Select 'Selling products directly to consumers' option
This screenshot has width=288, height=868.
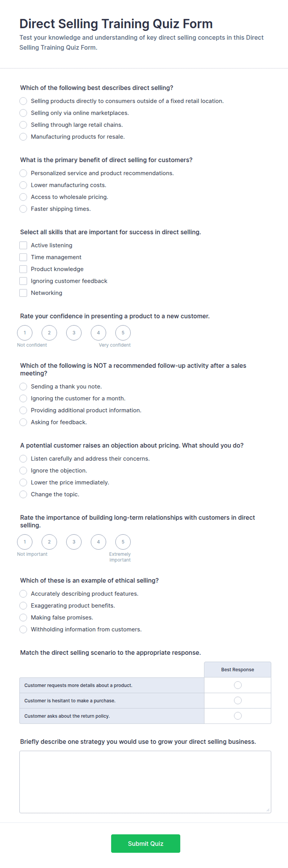pos(23,101)
